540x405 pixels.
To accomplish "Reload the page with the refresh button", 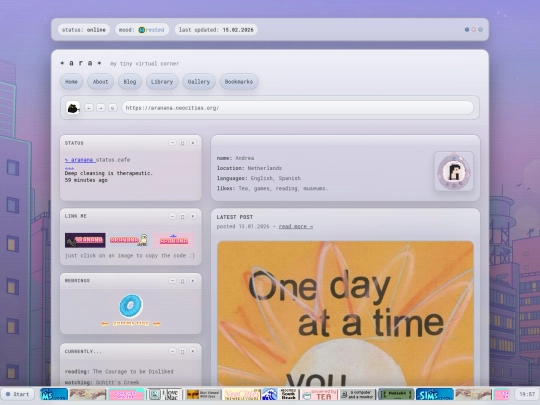I will pos(112,108).
